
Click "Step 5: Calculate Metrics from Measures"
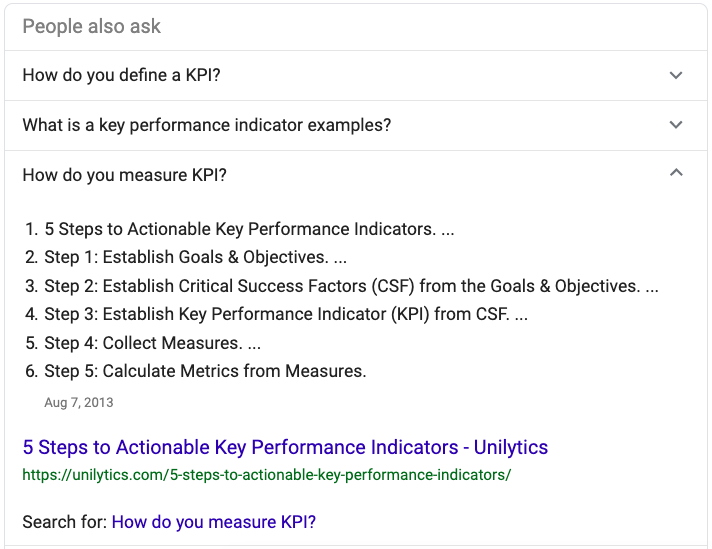coord(205,371)
